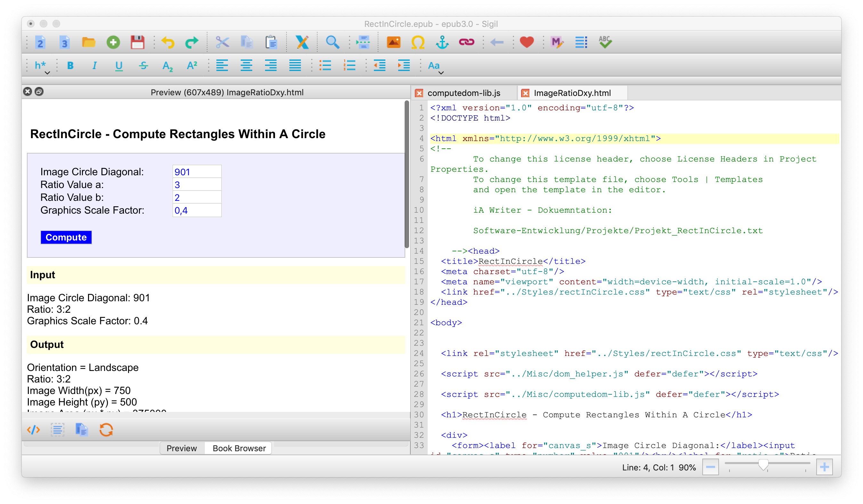863x504 pixels.
Task: Paste from clipboard icon
Action: [271, 43]
